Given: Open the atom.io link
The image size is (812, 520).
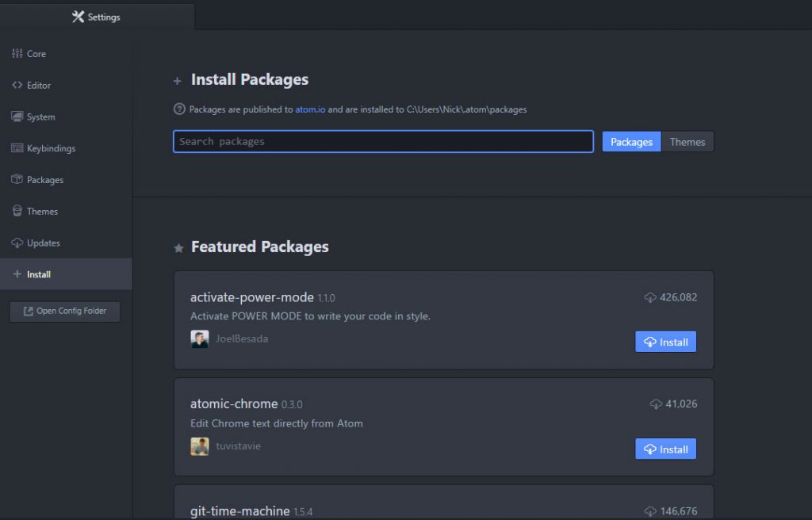Looking at the screenshot, I should tap(311, 110).
